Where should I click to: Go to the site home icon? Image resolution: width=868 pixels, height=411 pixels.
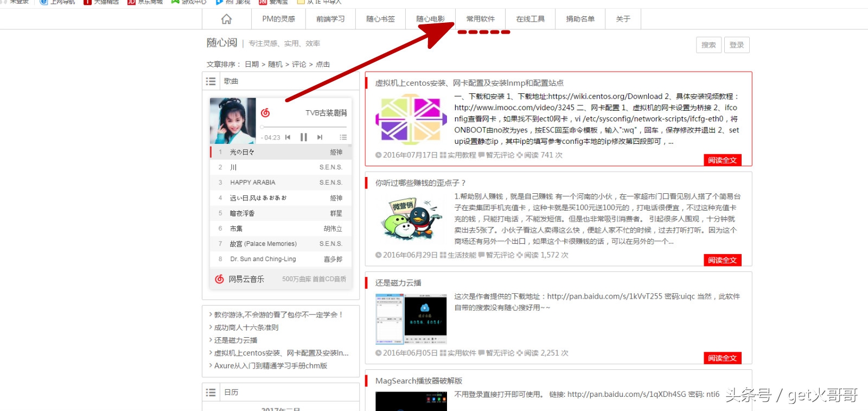227,19
